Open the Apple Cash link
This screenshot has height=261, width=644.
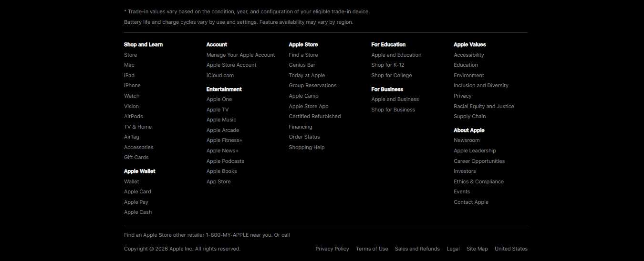click(x=138, y=212)
